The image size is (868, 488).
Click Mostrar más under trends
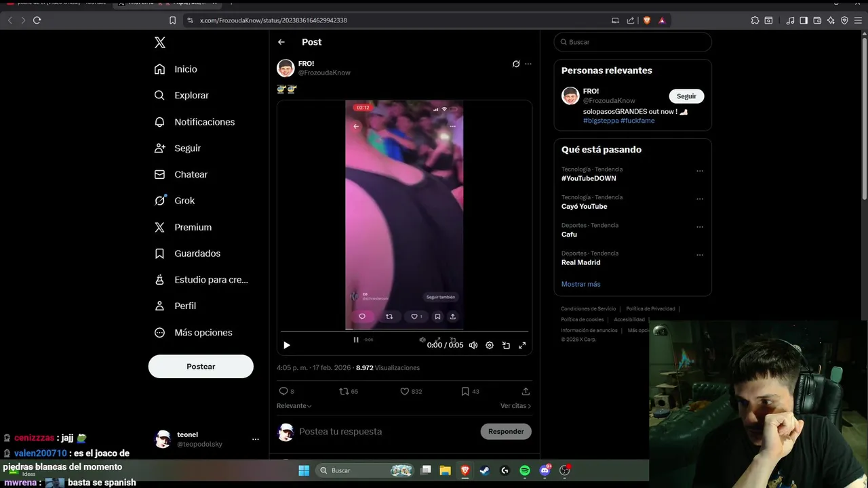click(x=580, y=284)
